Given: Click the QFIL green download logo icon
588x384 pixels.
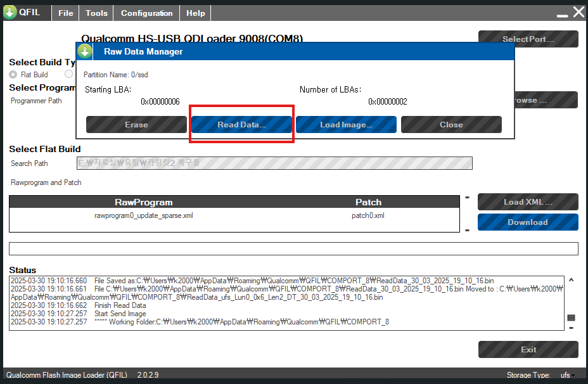Looking at the screenshot, I should pos(10,13).
